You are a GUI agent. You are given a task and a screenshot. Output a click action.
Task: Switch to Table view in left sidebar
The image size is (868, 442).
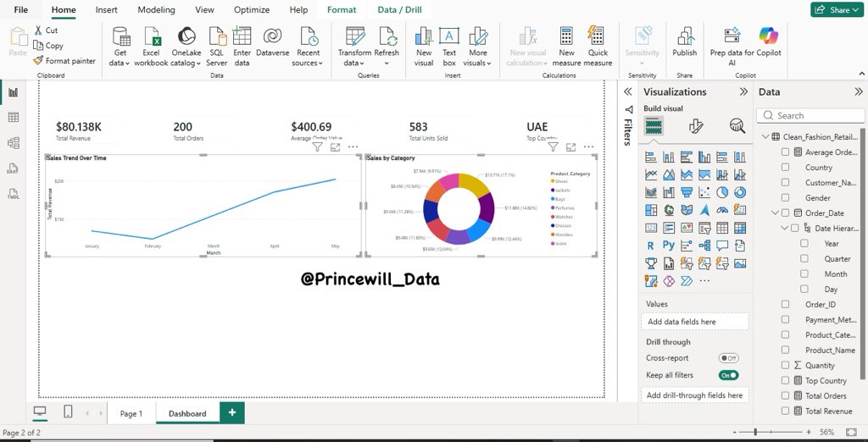(14, 117)
